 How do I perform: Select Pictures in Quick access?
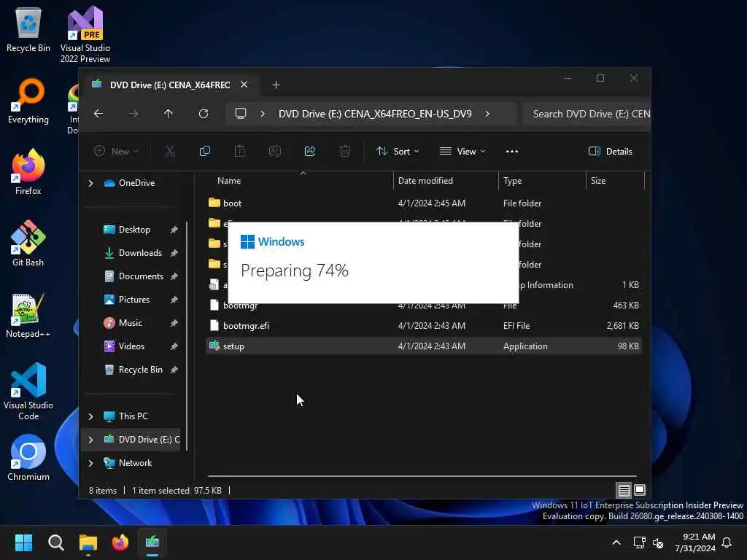tap(134, 300)
